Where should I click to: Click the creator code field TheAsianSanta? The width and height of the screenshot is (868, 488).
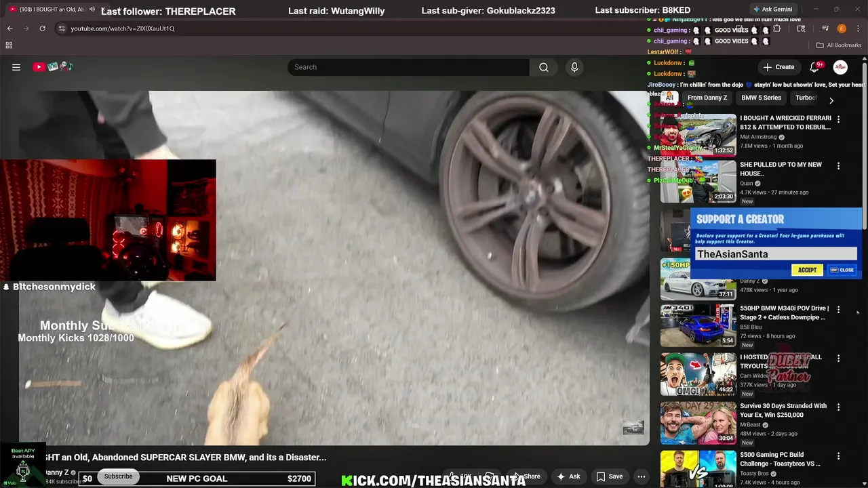tap(776, 254)
